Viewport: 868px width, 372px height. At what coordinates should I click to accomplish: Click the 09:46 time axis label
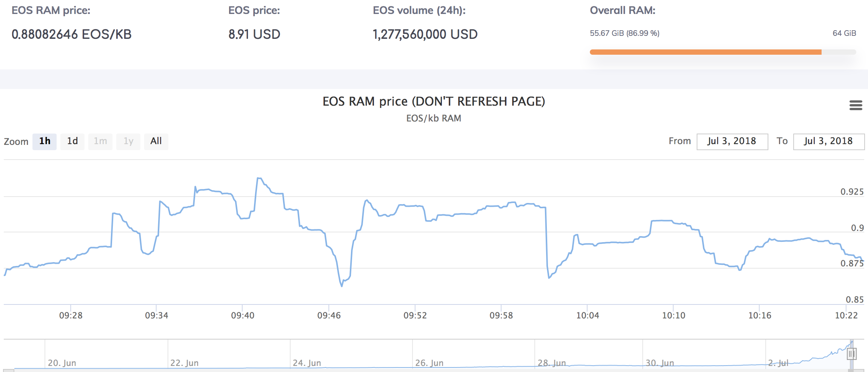pyautogui.click(x=329, y=315)
